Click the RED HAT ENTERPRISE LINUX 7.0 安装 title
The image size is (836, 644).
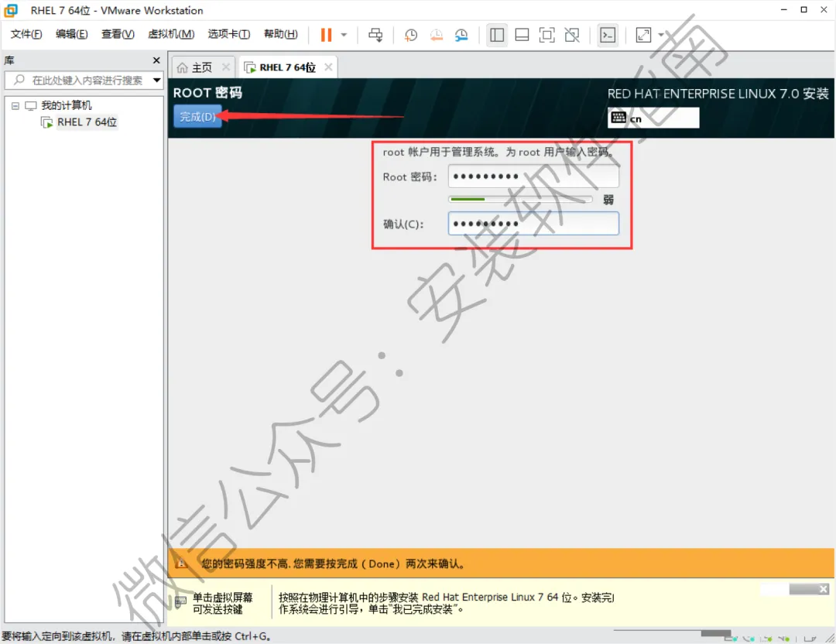tap(718, 94)
